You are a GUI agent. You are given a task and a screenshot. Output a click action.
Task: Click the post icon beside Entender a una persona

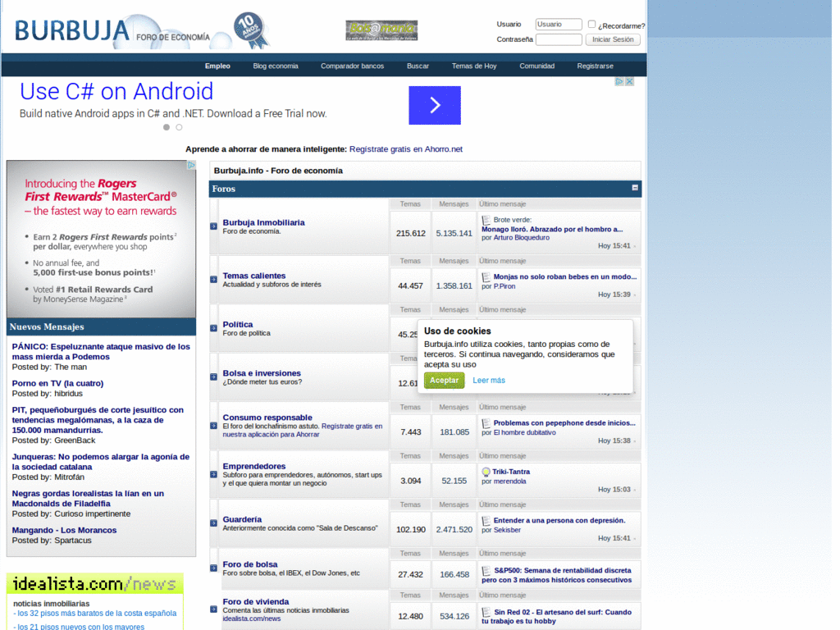[x=486, y=520]
